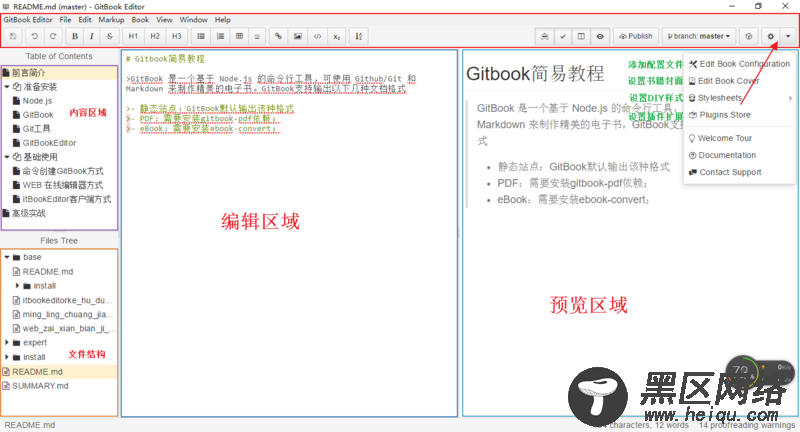Start the Welcome Tour
Screen dimensions: 800x432
pyautogui.click(x=739, y=138)
